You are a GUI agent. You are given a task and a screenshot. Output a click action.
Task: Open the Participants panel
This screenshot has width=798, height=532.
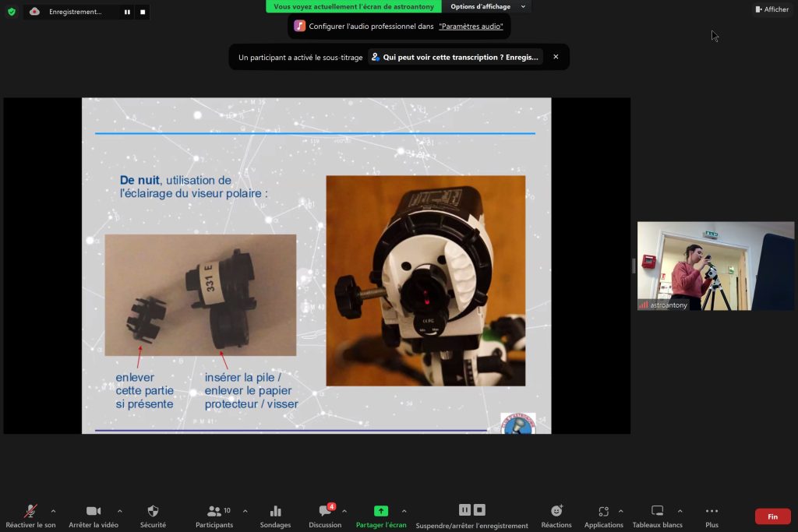pyautogui.click(x=214, y=516)
